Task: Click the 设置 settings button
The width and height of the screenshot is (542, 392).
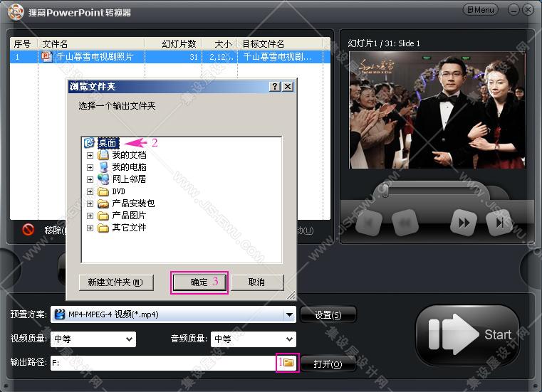Action: (x=328, y=314)
